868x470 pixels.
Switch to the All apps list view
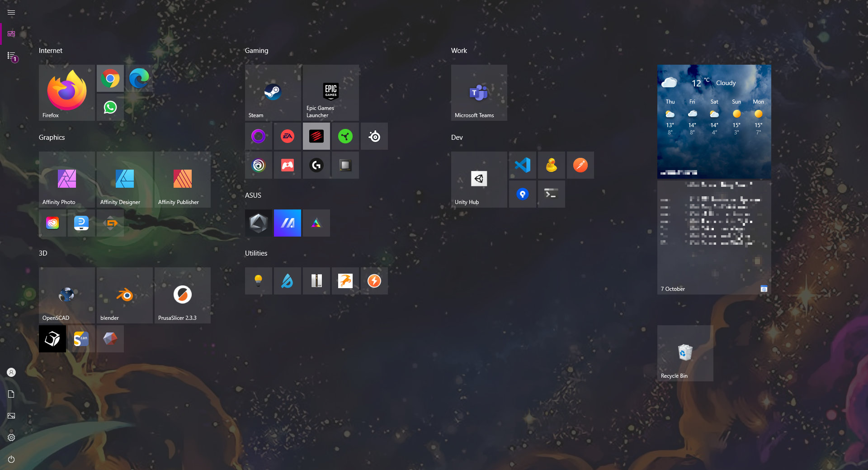tap(11, 56)
